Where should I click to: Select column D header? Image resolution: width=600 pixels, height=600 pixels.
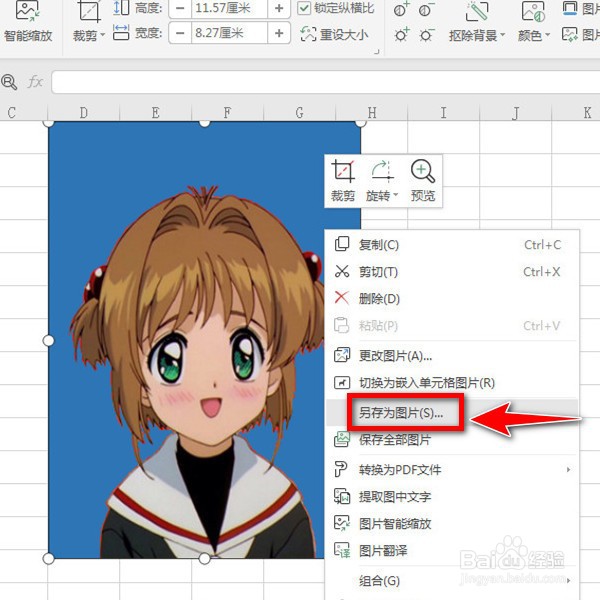[83, 113]
